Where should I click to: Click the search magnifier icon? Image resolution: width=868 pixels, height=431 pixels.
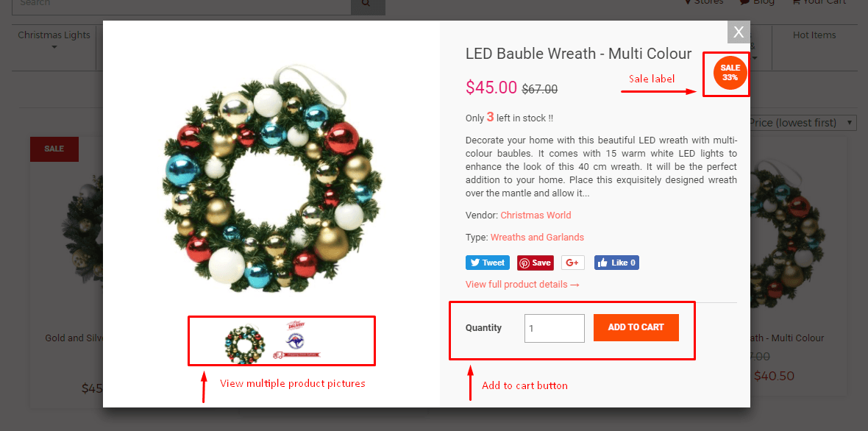pos(368,4)
